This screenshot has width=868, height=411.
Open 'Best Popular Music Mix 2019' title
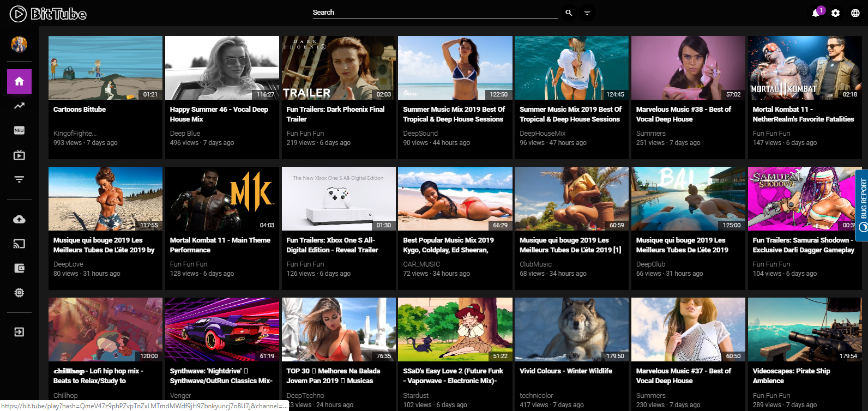tap(448, 245)
